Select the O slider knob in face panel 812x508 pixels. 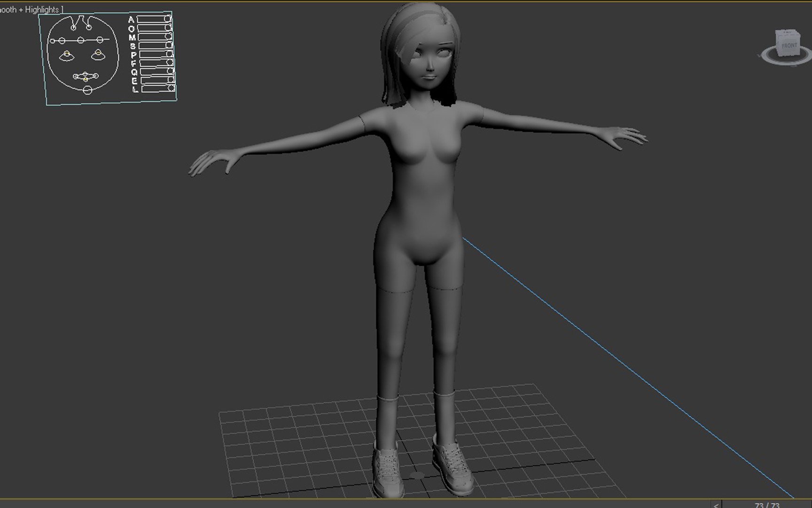coord(168,27)
